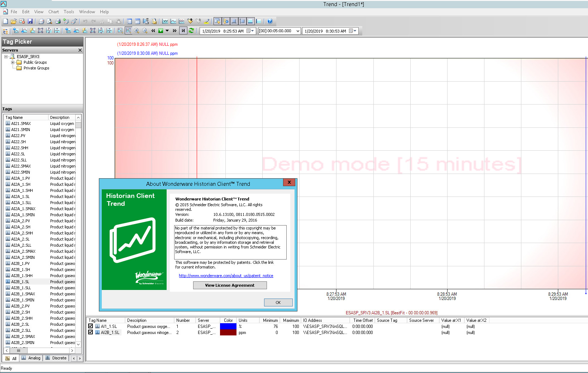Click the copy icon in toolbar
588x373 pixels.
point(110,21)
